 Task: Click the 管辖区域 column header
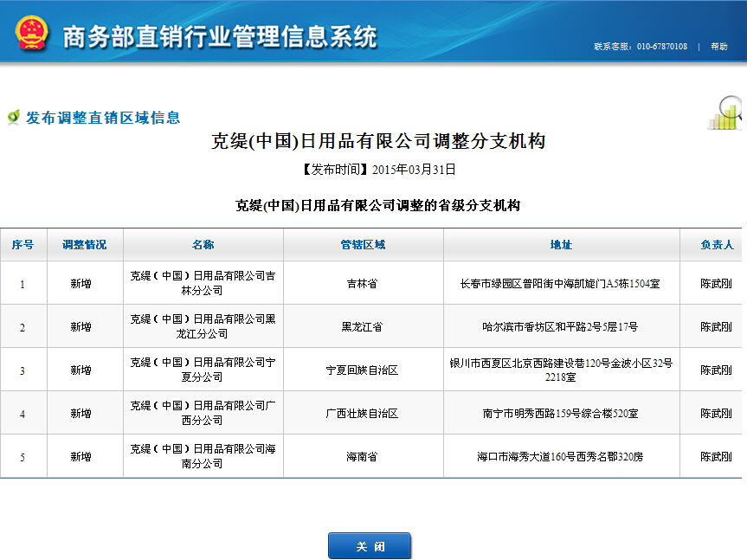[x=363, y=245]
